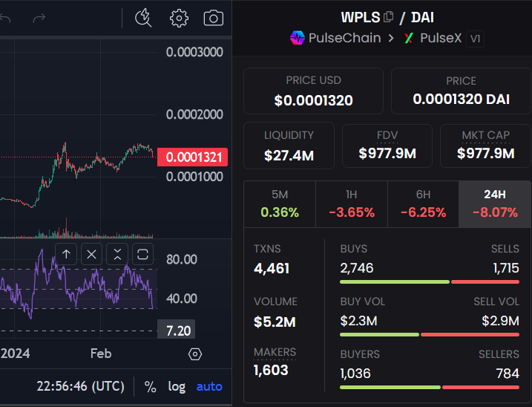Click the SELLS count 1,715
Image resolution: width=532 pixels, height=407 pixels.
(x=506, y=268)
